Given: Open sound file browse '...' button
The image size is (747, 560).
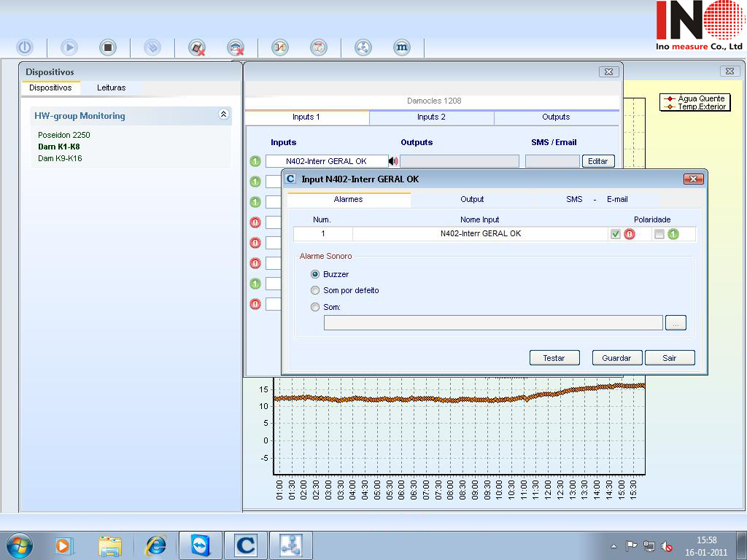Looking at the screenshot, I should click(x=676, y=323).
